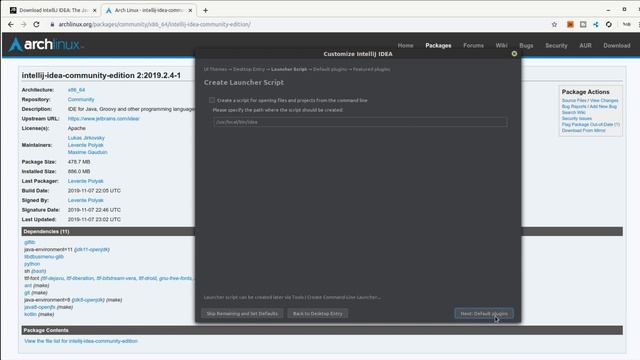The image size is (640, 360).
Task: Click Back to Desktop Entry button
Action: [318, 313]
